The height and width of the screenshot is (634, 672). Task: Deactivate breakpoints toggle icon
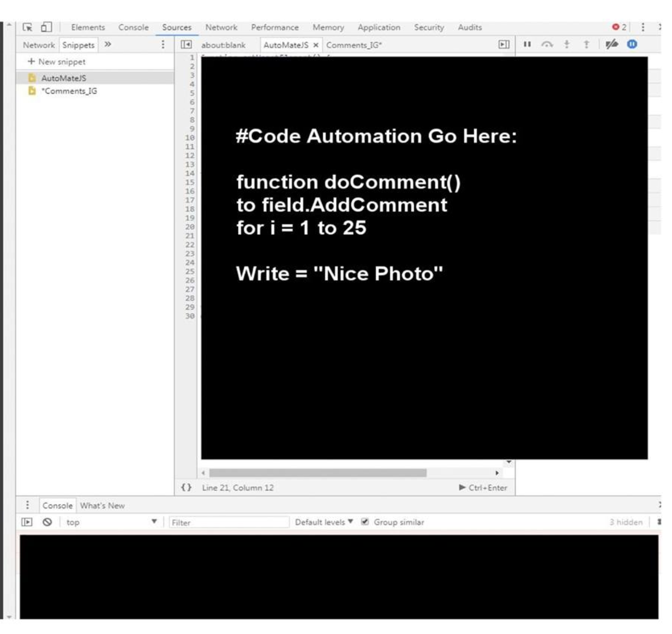pos(611,44)
